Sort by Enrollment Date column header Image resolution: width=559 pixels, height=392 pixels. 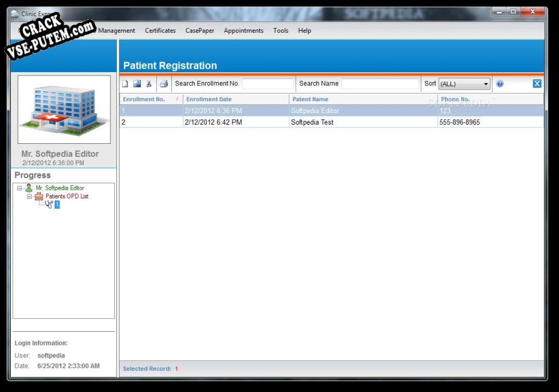pyautogui.click(x=208, y=100)
